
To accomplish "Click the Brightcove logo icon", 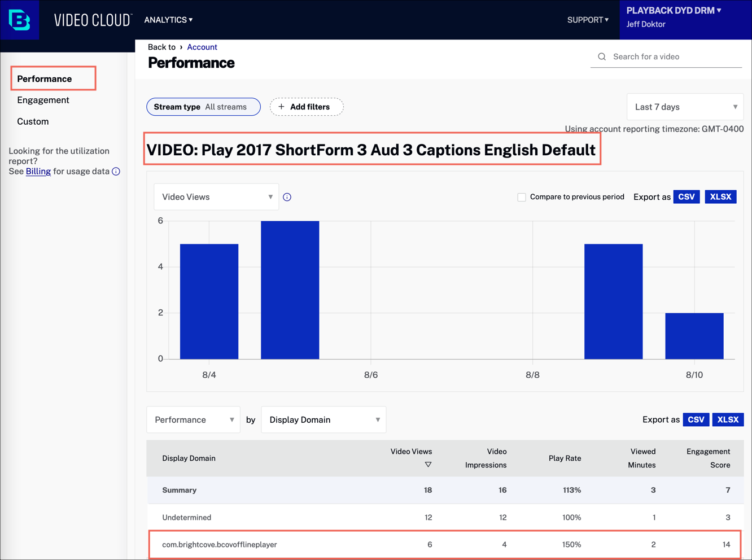I will tap(20, 20).
